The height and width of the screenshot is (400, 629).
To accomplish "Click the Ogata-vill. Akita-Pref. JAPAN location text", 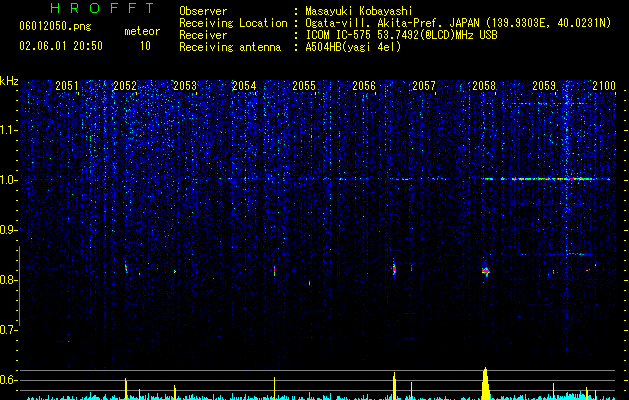I will pyautogui.click(x=458, y=23).
